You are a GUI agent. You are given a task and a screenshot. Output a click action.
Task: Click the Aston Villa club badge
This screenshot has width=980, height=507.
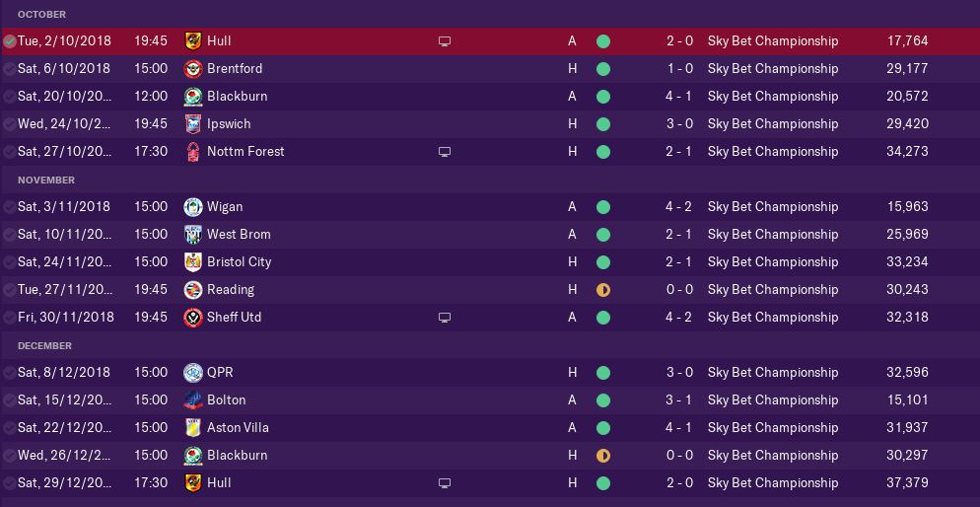(193, 428)
